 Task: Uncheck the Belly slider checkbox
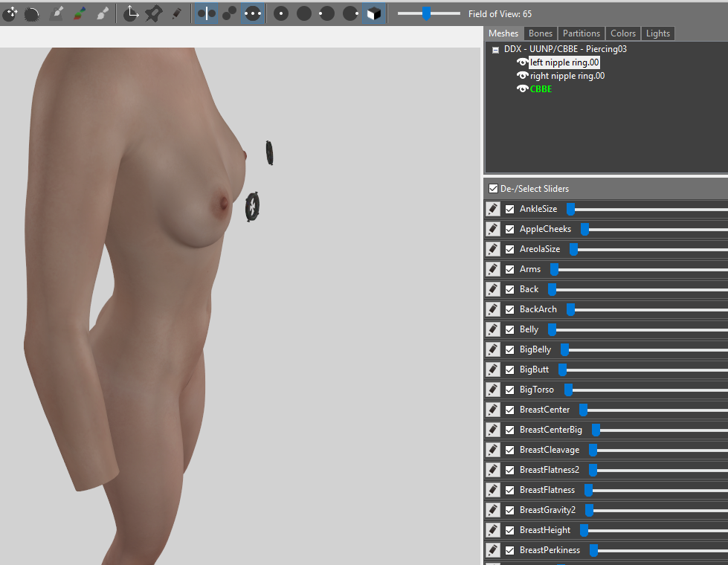[510, 329]
